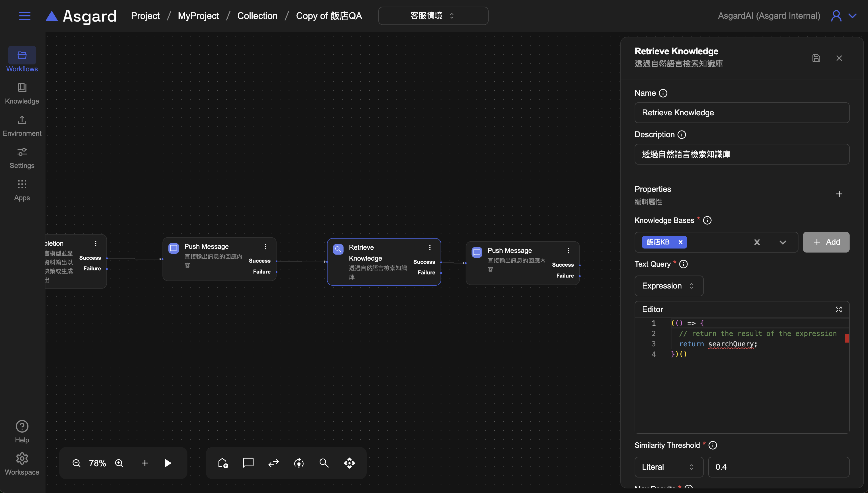Click the chat message icon in bottom toolbar

248,463
